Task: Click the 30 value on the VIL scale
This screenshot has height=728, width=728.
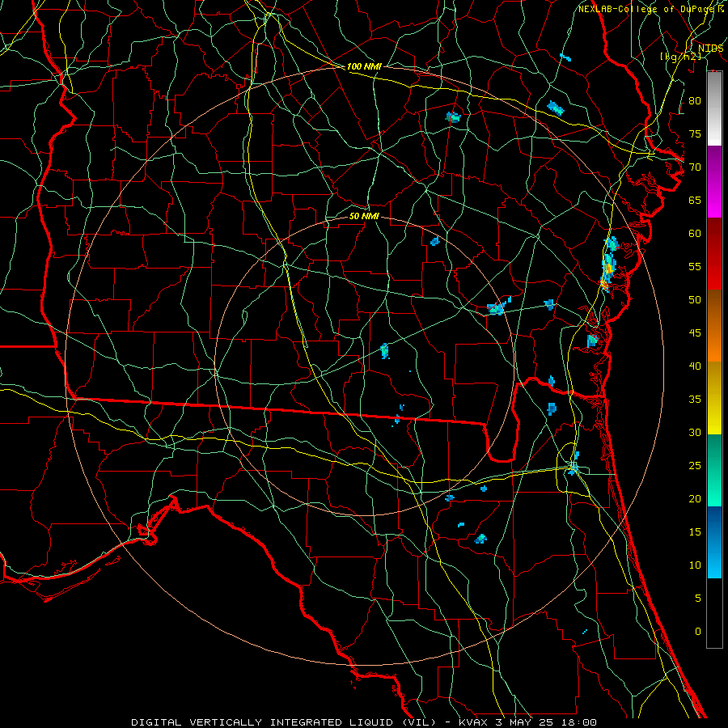Action: pyautogui.click(x=695, y=432)
